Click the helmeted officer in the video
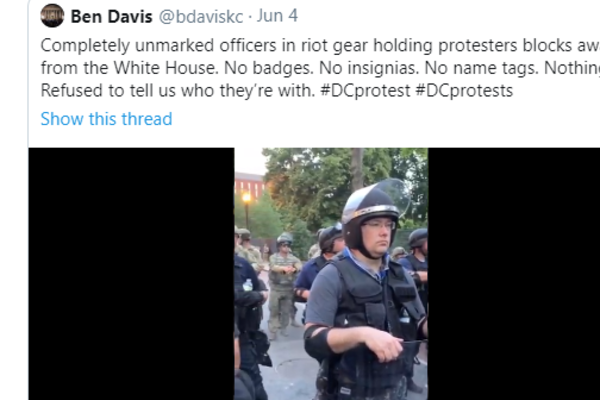The width and height of the screenshot is (600, 400). 364,291
